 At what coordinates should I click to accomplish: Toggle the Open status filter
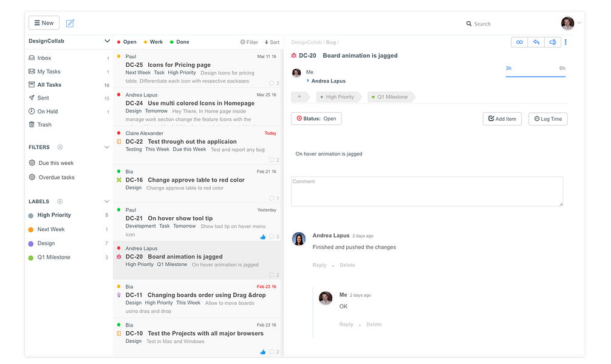click(127, 42)
